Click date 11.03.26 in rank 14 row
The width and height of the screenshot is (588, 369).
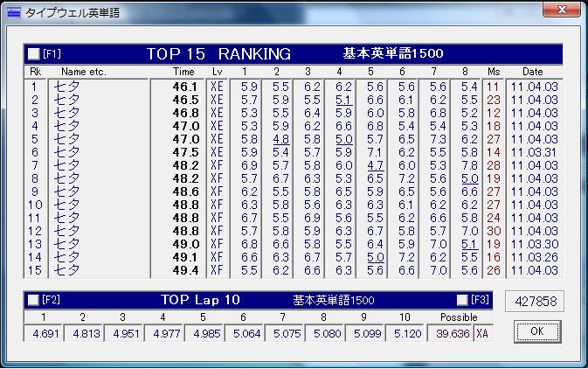pyautogui.click(x=534, y=257)
